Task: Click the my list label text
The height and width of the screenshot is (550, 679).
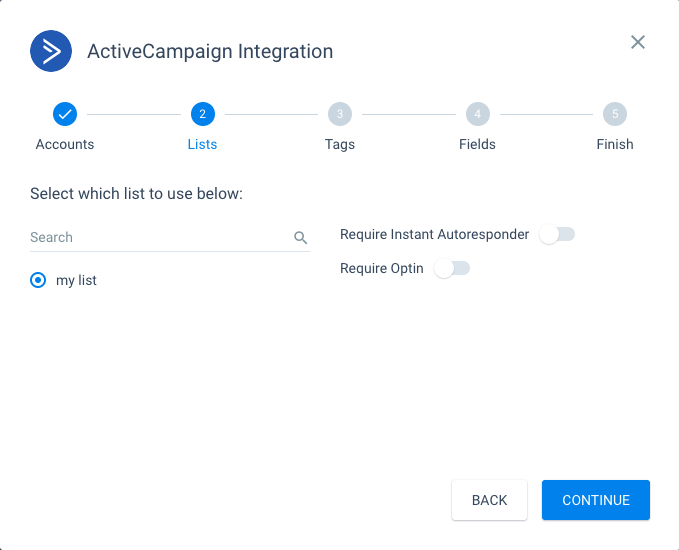Action: click(76, 281)
